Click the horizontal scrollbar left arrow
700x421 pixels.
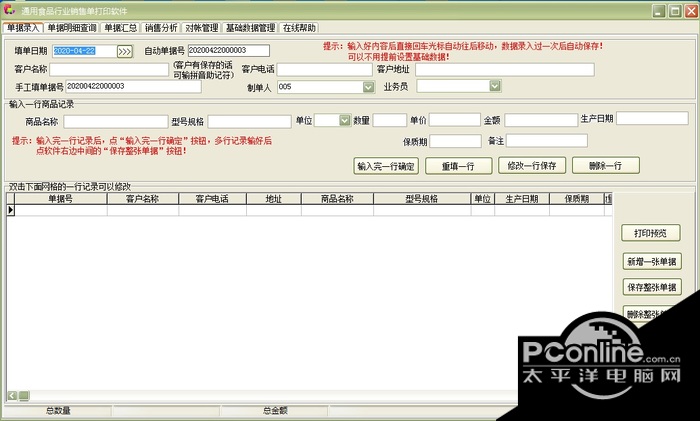12,396
